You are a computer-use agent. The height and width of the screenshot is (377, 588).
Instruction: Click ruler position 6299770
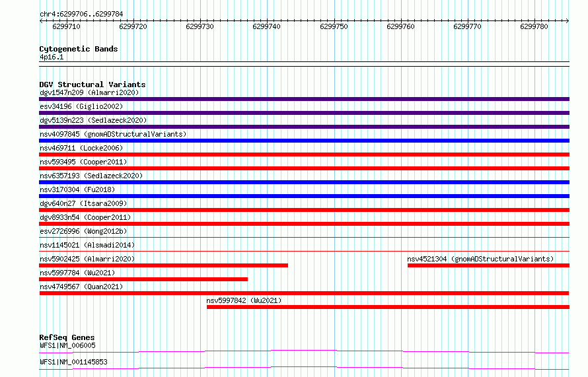click(x=467, y=26)
